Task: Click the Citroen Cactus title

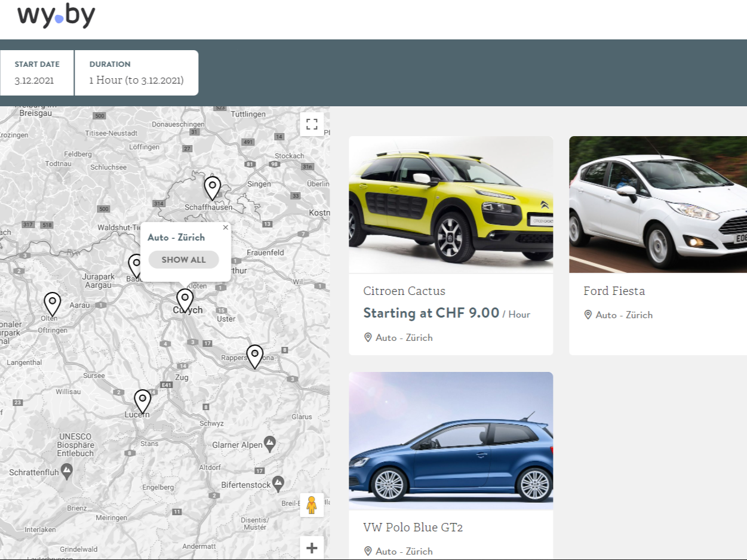Action: (x=404, y=291)
